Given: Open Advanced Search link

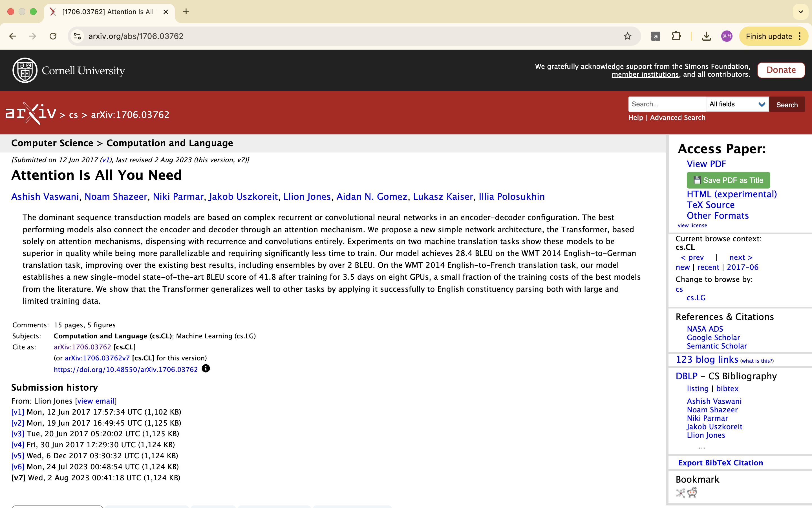Looking at the screenshot, I should coord(678,118).
